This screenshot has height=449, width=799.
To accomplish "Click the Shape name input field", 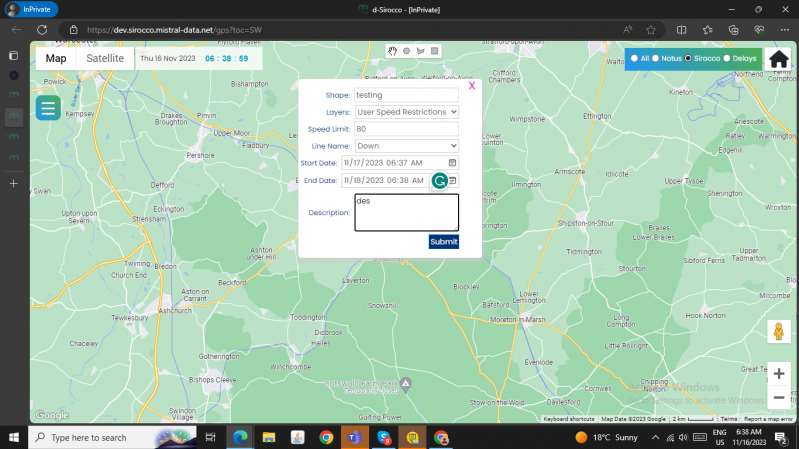I will 407,95.
